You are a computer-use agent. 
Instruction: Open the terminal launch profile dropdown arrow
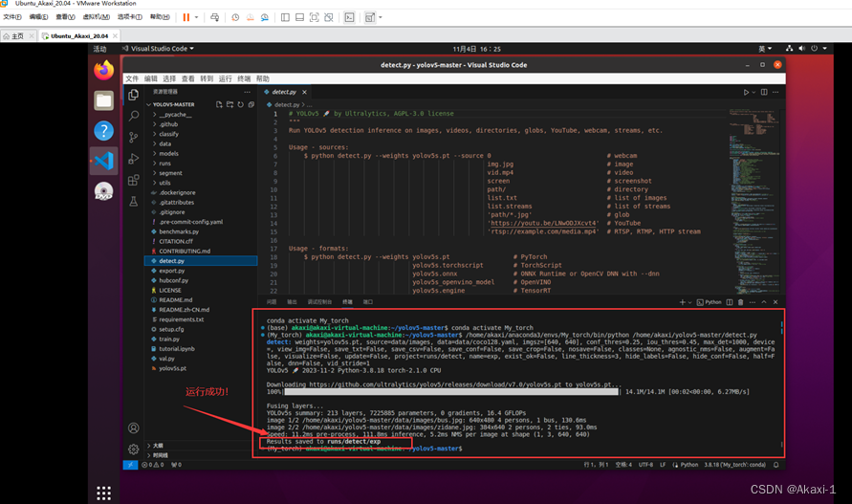coord(690,302)
